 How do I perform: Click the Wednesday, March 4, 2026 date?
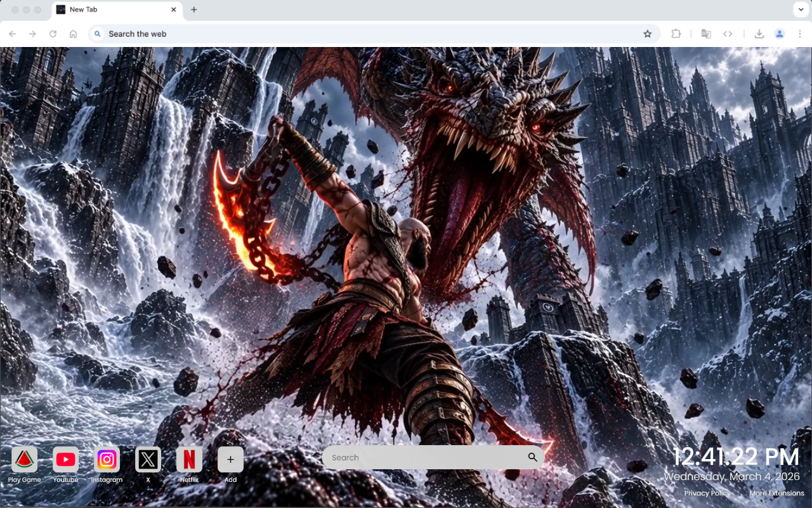(x=732, y=476)
